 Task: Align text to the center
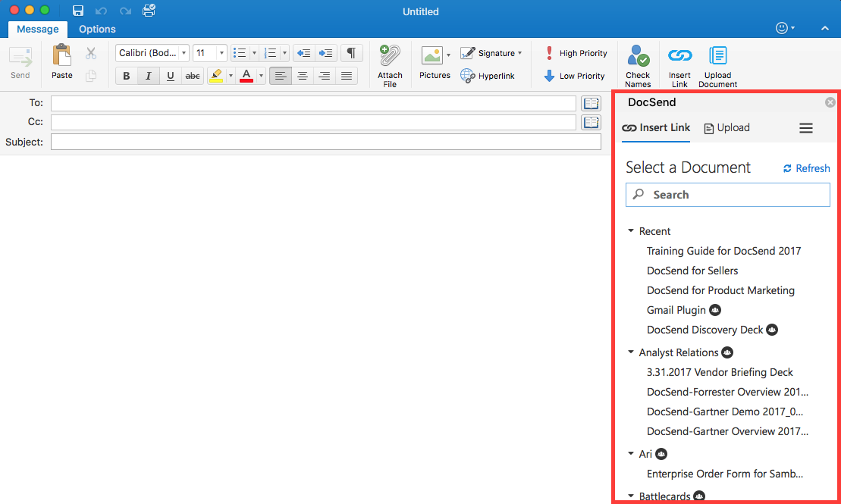tap(303, 76)
